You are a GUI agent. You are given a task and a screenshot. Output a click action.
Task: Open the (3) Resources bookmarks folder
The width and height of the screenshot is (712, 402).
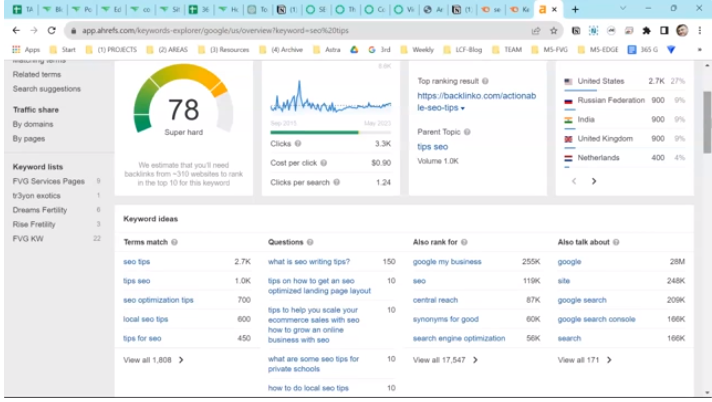pos(224,50)
